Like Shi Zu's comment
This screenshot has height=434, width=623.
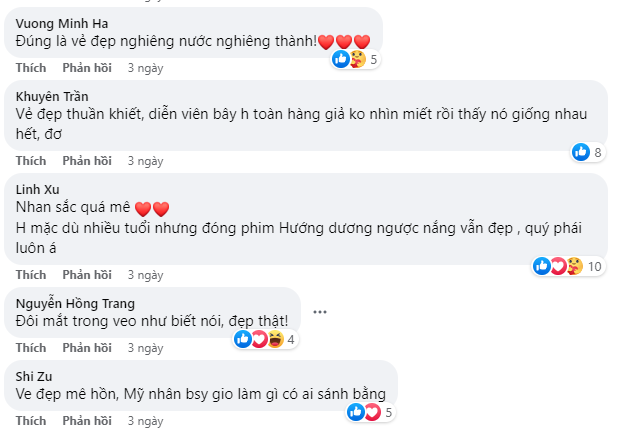tap(31, 421)
